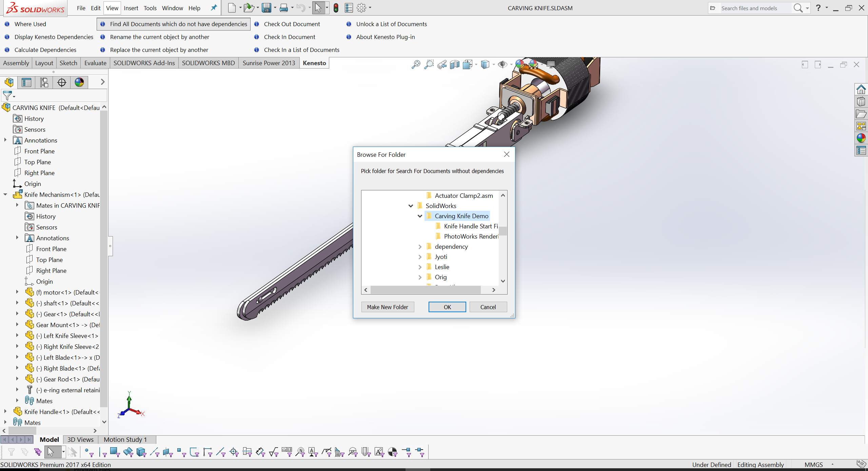
Task: Select the Jyoti folder in dialog
Action: 441,257
